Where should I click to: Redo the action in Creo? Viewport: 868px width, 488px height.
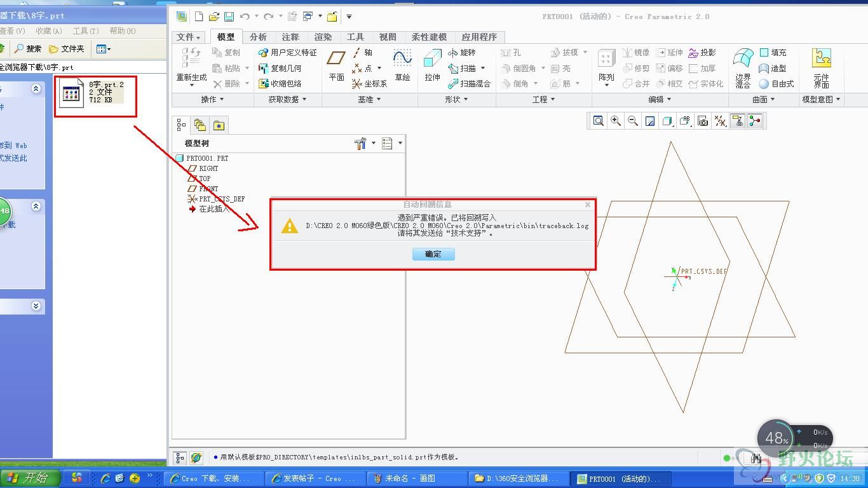click(x=268, y=17)
